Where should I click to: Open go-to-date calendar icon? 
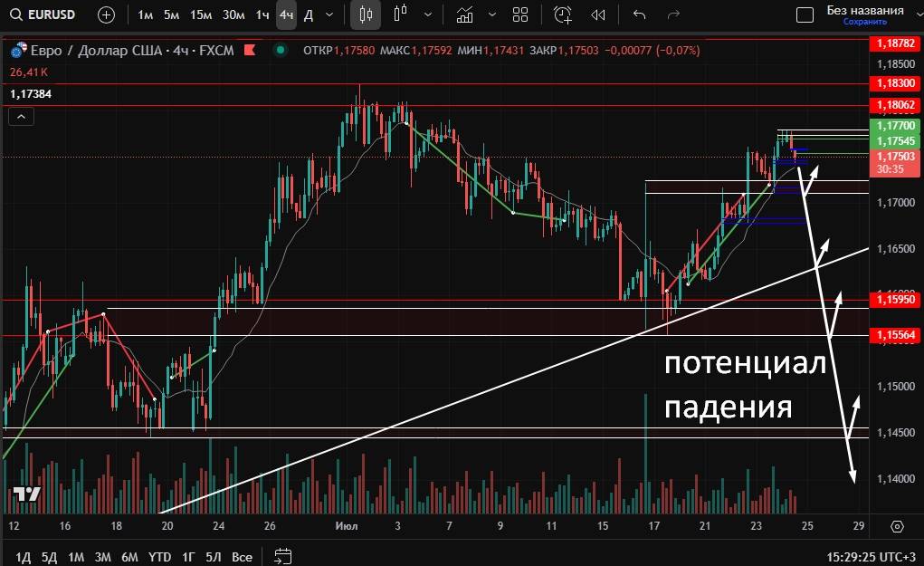[x=283, y=556]
